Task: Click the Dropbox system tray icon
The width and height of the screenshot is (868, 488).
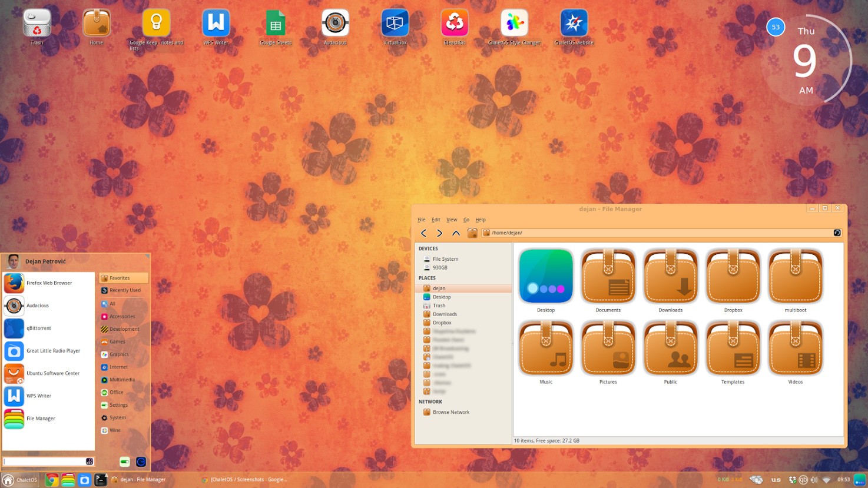Action: point(792,479)
